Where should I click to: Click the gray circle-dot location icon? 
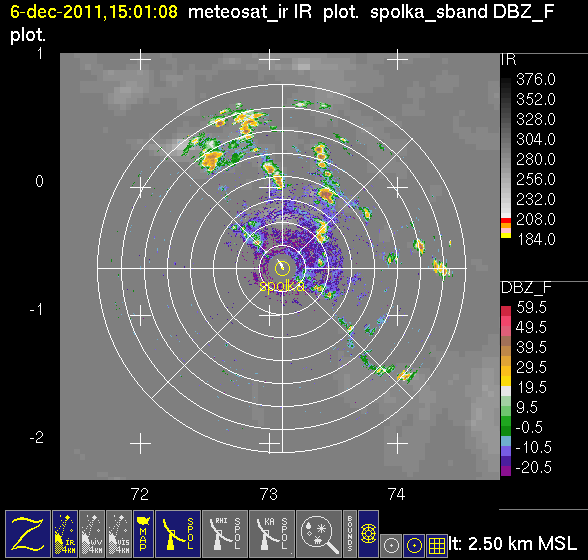392,545
